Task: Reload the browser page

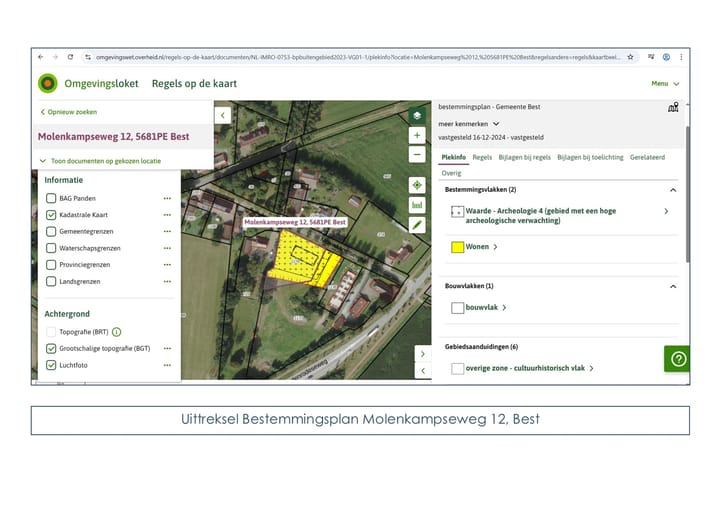Action: pos(70,57)
